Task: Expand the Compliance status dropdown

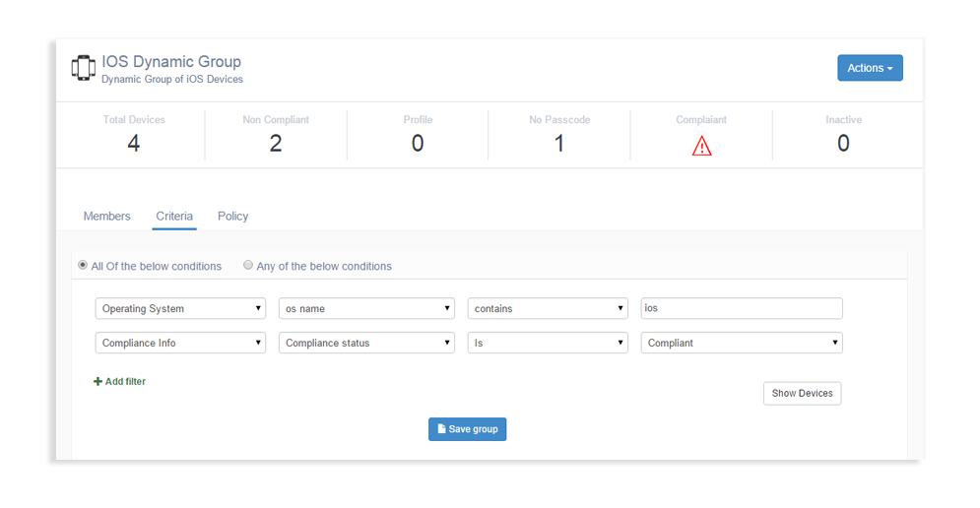Action: [366, 343]
